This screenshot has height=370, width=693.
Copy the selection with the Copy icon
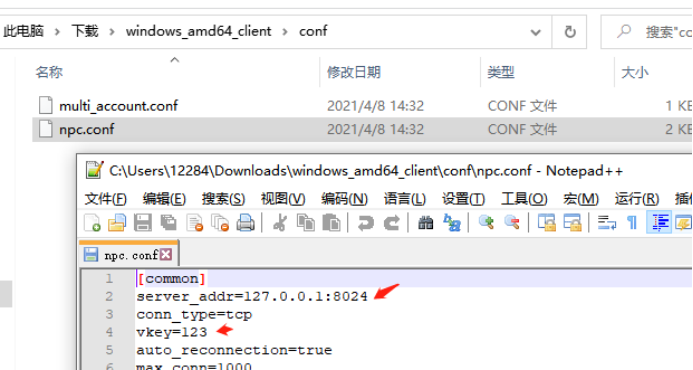[x=305, y=222]
